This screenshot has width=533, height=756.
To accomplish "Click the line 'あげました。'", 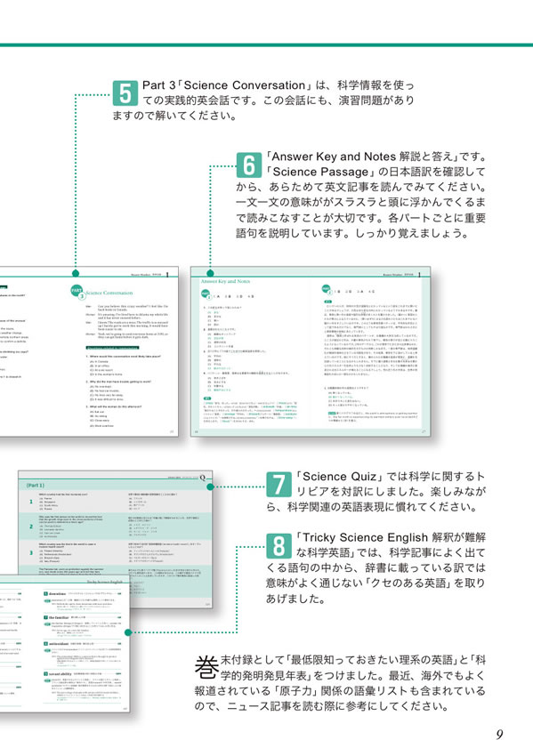I will pyautogui.click(x=296, y=599).
